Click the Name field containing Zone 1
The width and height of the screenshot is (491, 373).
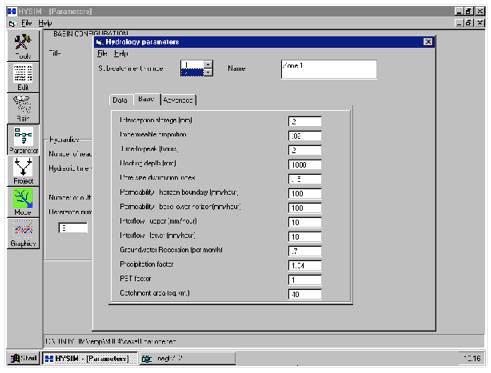329,69
